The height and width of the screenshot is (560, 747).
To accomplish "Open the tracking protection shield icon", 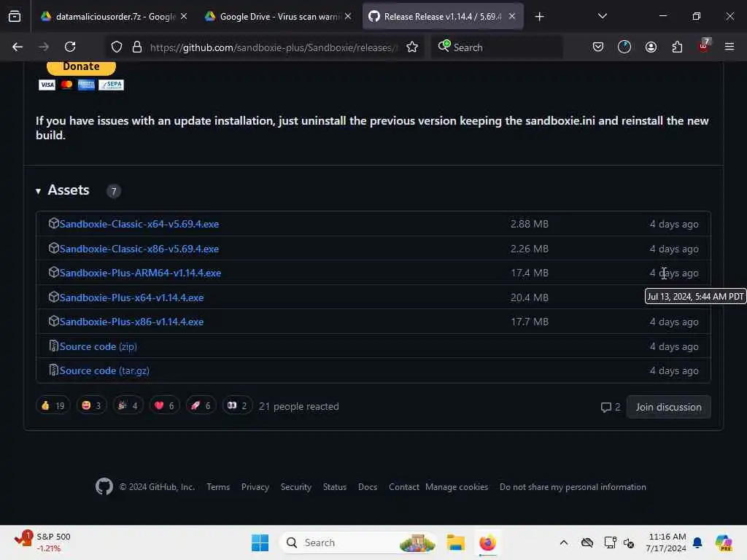I will [x=117, y=47].
